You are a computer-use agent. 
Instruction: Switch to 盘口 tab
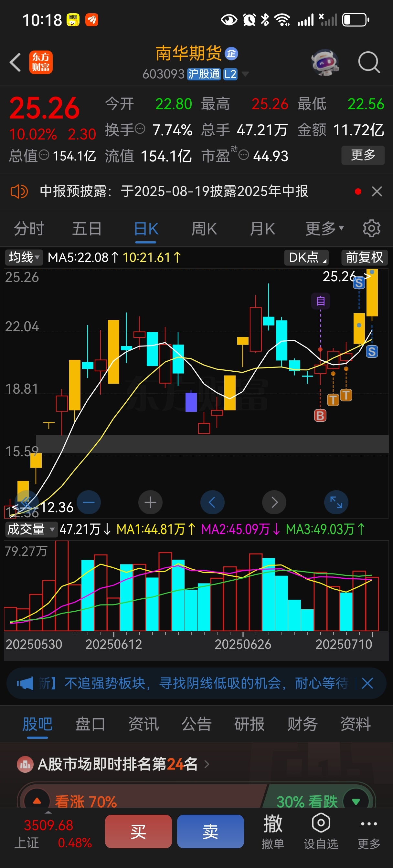(90, 724)
